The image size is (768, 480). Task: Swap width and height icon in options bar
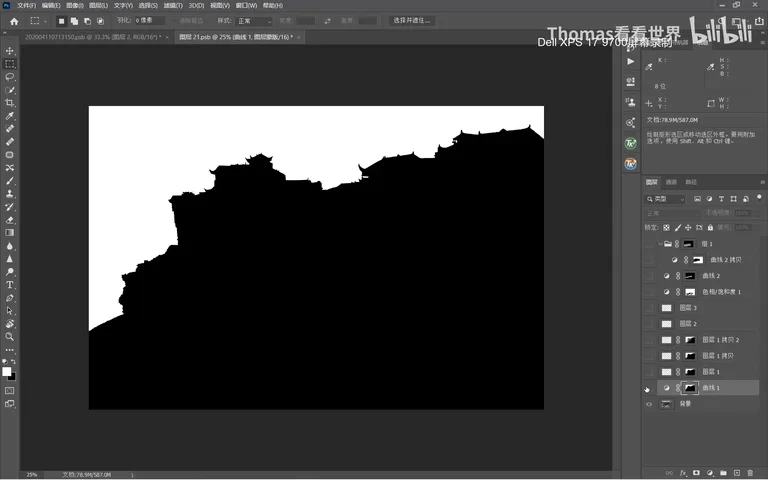click(327, 21)
